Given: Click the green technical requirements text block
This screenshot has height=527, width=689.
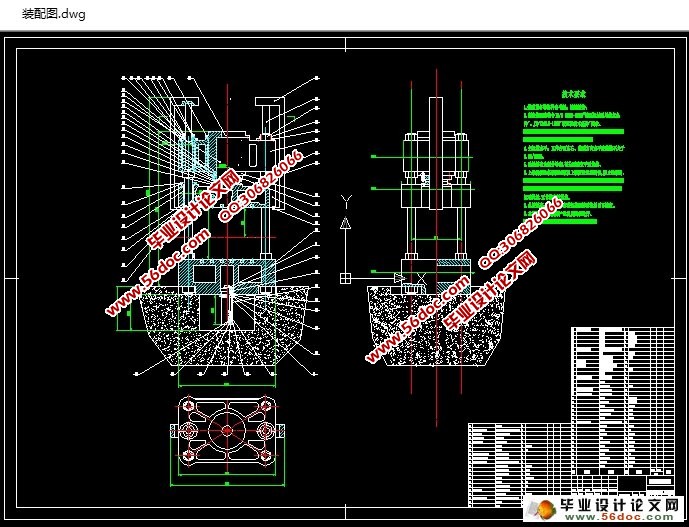Looking at the screenshot, I should 574,164.
